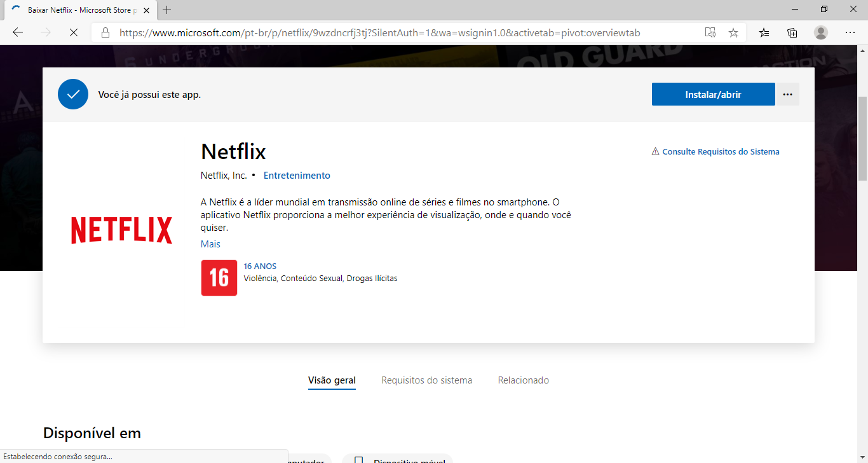Screen dimensions: 868x463
Task: Open a new browser tab
Action: coord(167,10)
